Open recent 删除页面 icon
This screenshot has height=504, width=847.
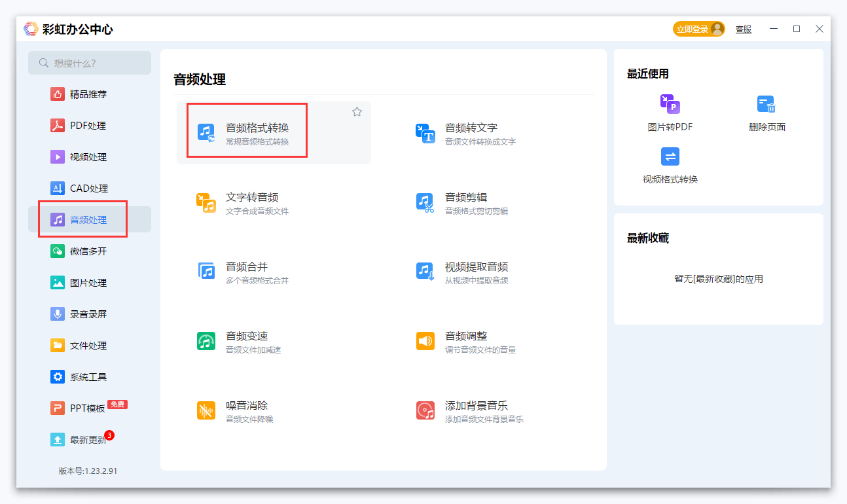(x=766, y=104)
